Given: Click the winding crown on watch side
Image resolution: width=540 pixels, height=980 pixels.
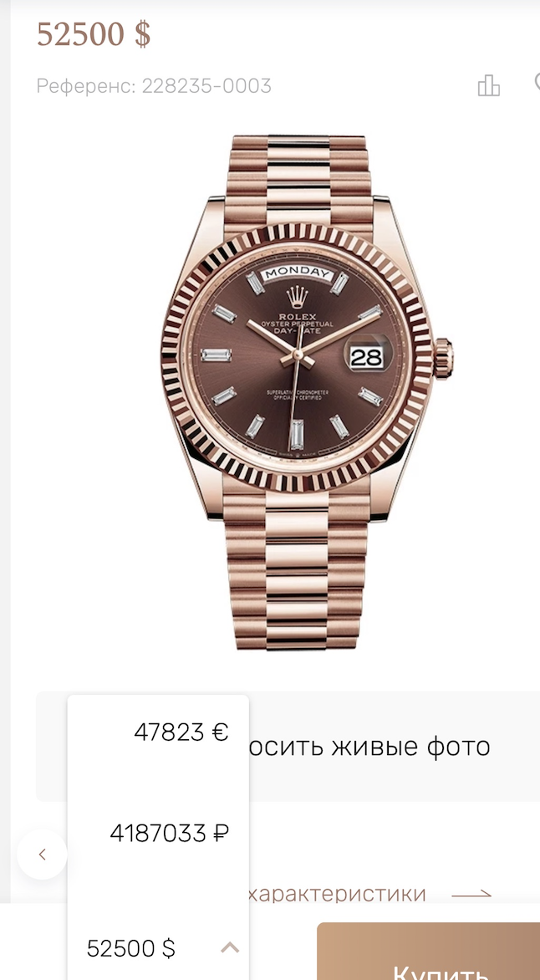Looking at the screenshot, I should (442, 355).
